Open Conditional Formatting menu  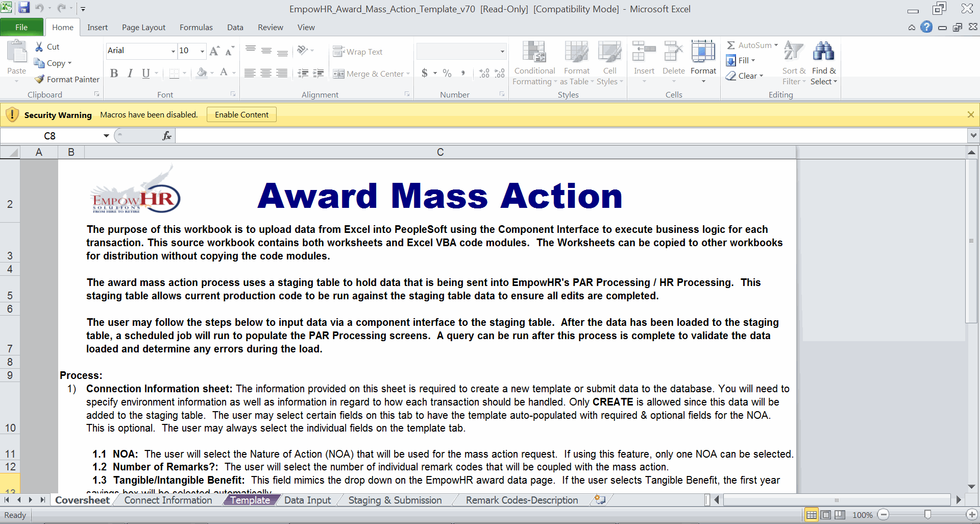(534, 63)
